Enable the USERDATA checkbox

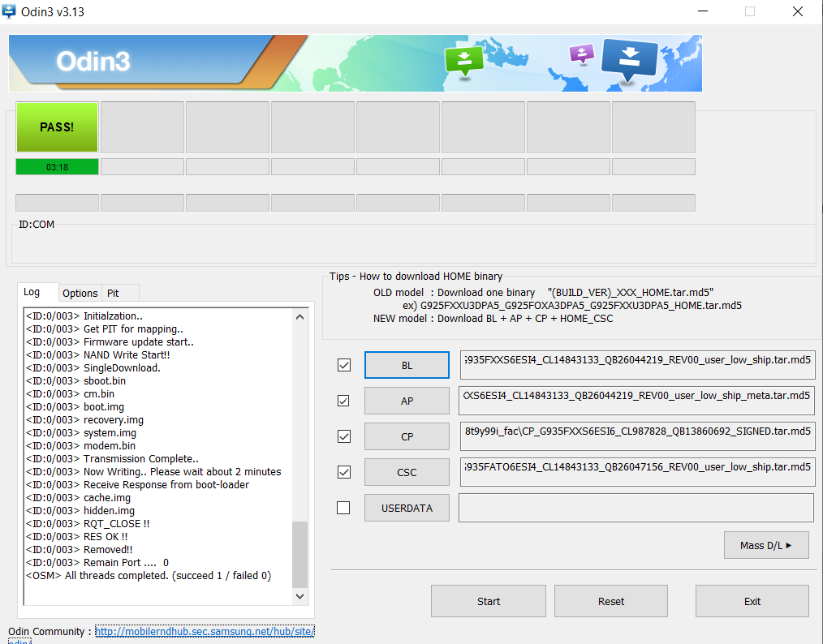[344, 508]
